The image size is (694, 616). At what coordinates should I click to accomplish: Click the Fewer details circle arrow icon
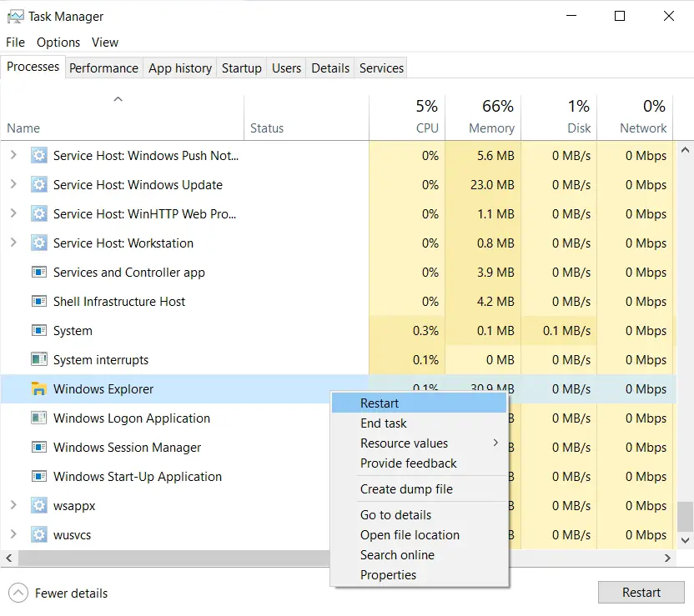tap(18, 593)
